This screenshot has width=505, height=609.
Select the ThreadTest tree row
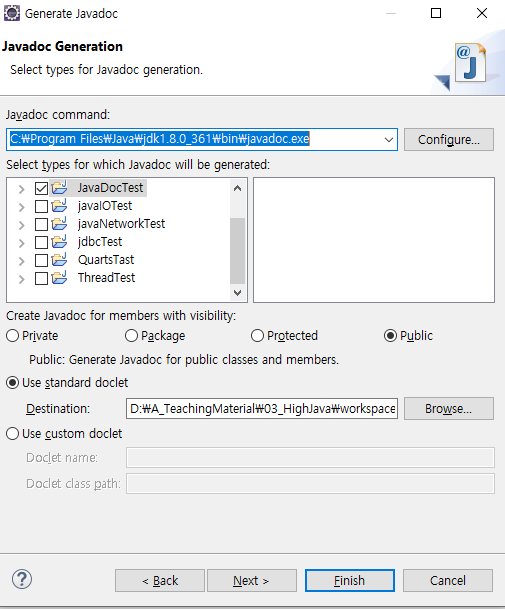click(x=106, y=278)
